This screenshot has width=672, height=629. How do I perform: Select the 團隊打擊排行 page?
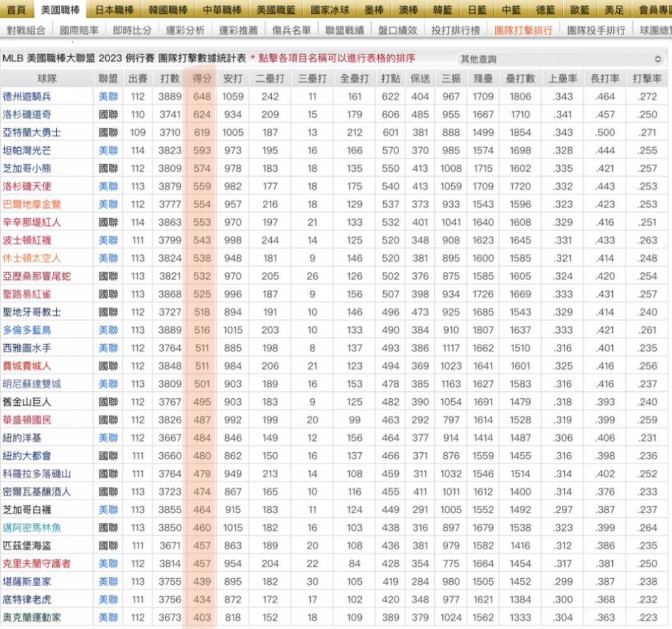click(524, 30)
